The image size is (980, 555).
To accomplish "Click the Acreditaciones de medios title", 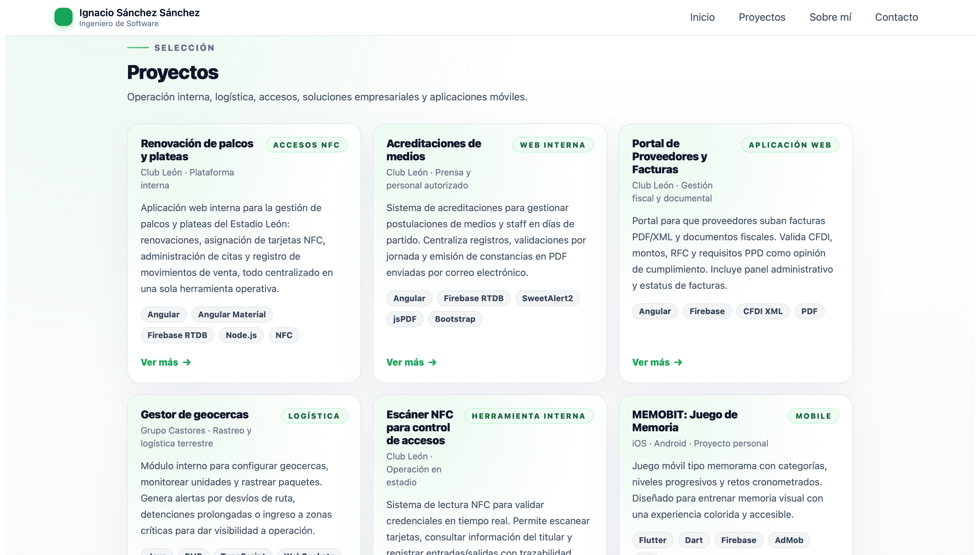I will [x=433, y=150].
